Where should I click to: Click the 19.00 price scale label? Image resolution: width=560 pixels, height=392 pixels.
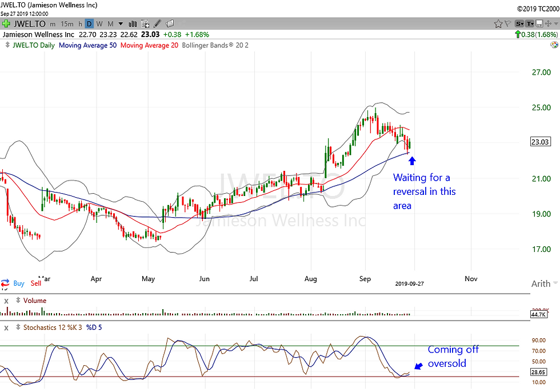pos(542,214)
